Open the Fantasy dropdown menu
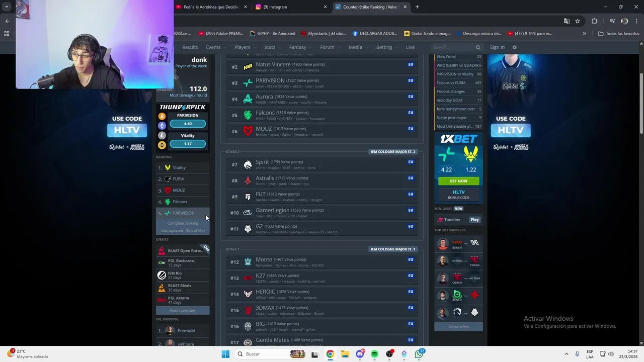This screenshot has height=362, width=644. pyautogui.click(x=300, y=47)
